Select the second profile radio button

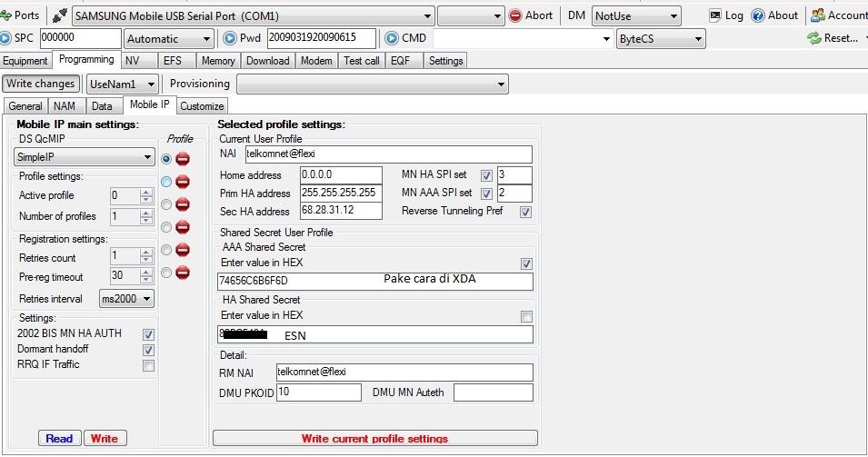pyautogui.click(x=165, y=182)
